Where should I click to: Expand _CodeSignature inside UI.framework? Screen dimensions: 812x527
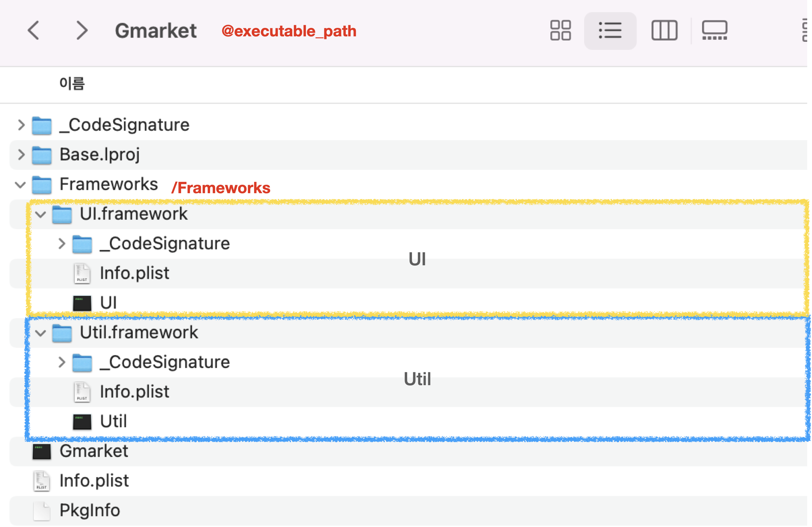[62, 244]
